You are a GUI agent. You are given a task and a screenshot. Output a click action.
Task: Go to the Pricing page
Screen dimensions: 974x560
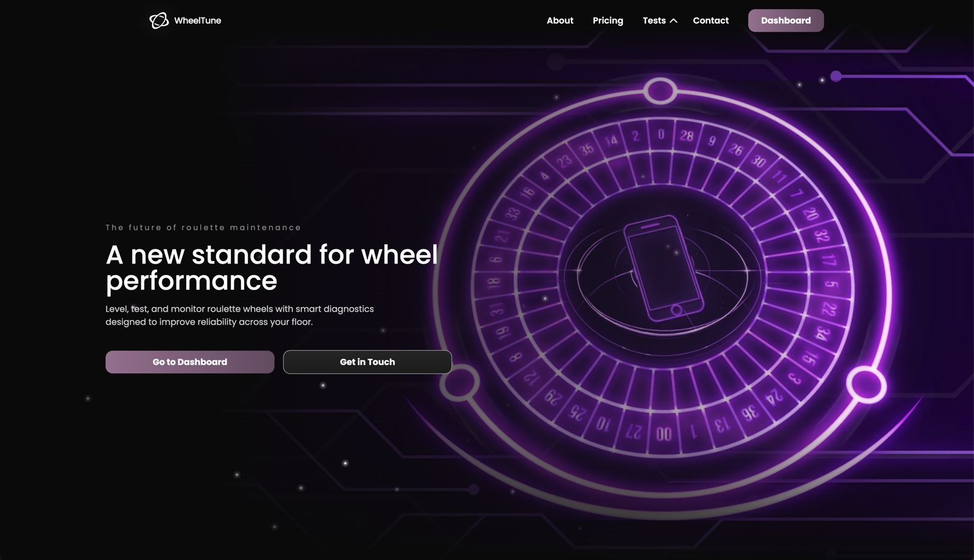608,21
